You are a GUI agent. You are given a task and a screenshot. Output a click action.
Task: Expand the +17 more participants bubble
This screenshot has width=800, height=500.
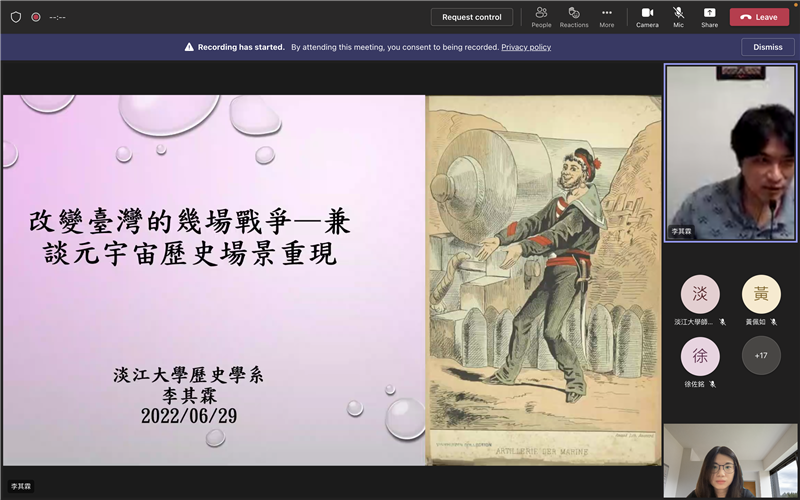tap(761, 355)
